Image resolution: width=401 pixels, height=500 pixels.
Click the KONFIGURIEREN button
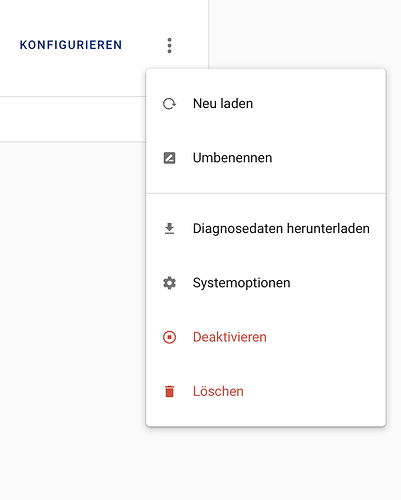click(71, 45)
